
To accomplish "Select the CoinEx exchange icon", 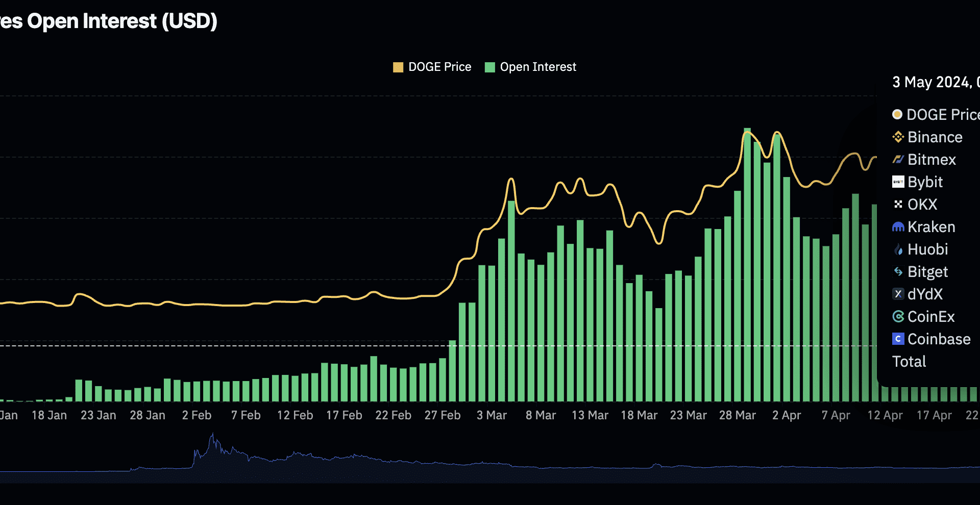I will pyautogui.click(x=897, y=316).
